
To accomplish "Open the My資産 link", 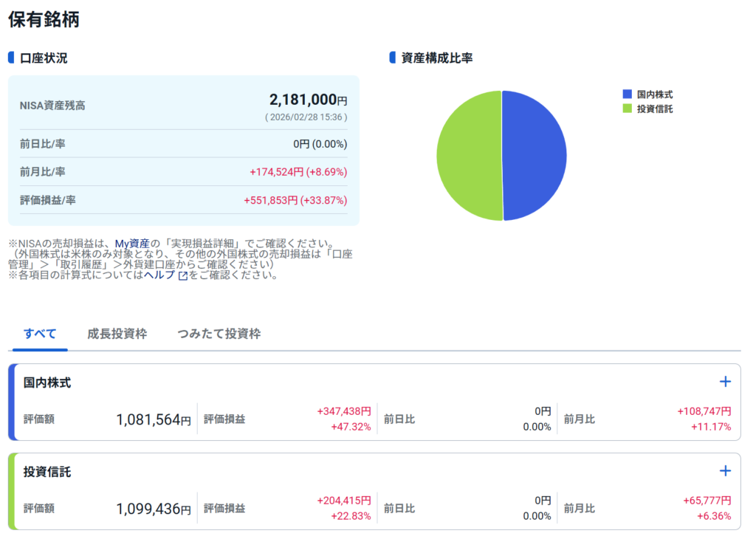I will tap(132, 243).
